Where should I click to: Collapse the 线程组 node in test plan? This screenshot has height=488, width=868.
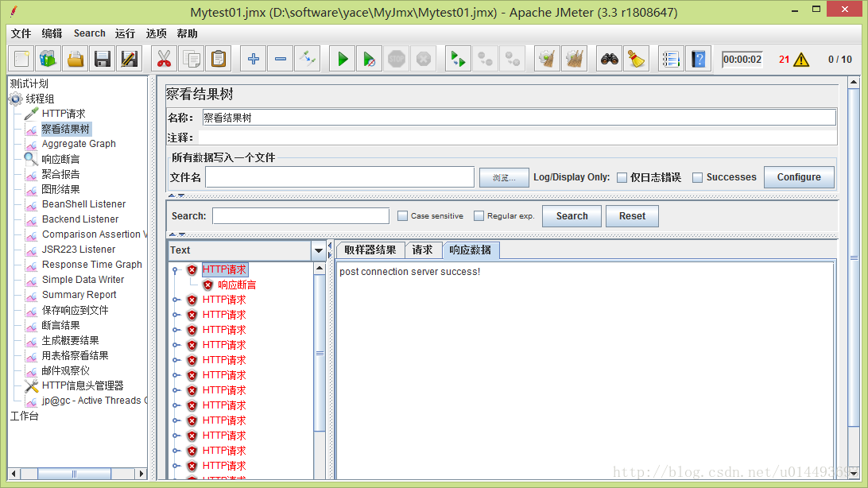[x=16, y=99]
